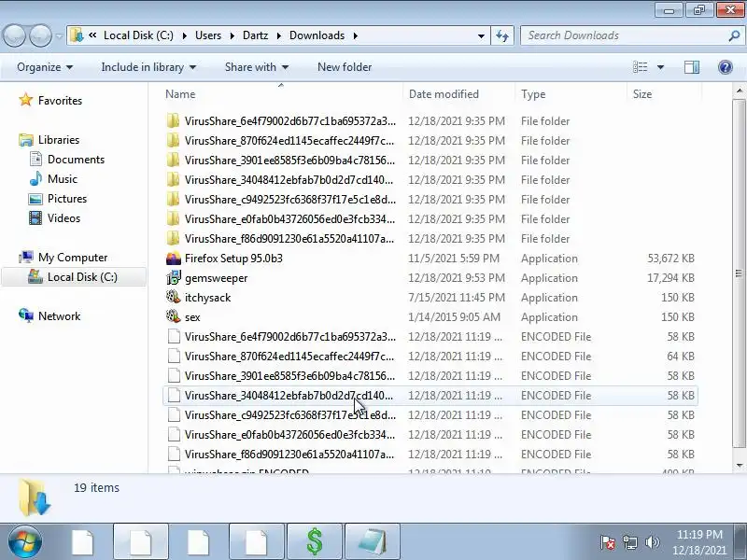Open the Include in library menu
The height and width of the screenshot is (560, 747).
point(148,67)
